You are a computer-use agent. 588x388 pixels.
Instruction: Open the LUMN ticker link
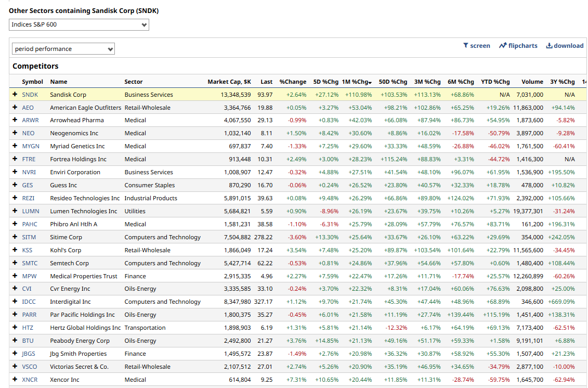(x=31, y=211)
